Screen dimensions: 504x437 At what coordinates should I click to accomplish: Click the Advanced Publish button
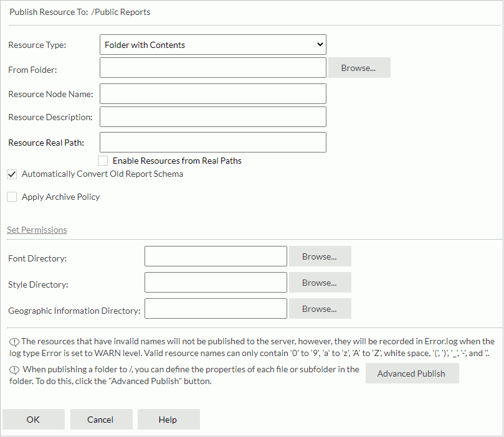(412, 373)
